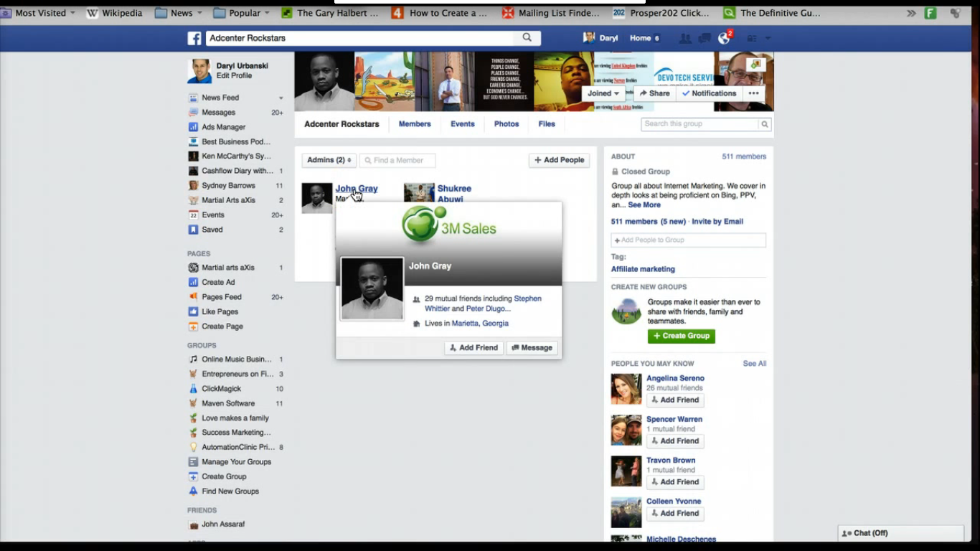This screenshot has width=980, height=551.
Task: Click the Add People button
Action: coord(560,160)
